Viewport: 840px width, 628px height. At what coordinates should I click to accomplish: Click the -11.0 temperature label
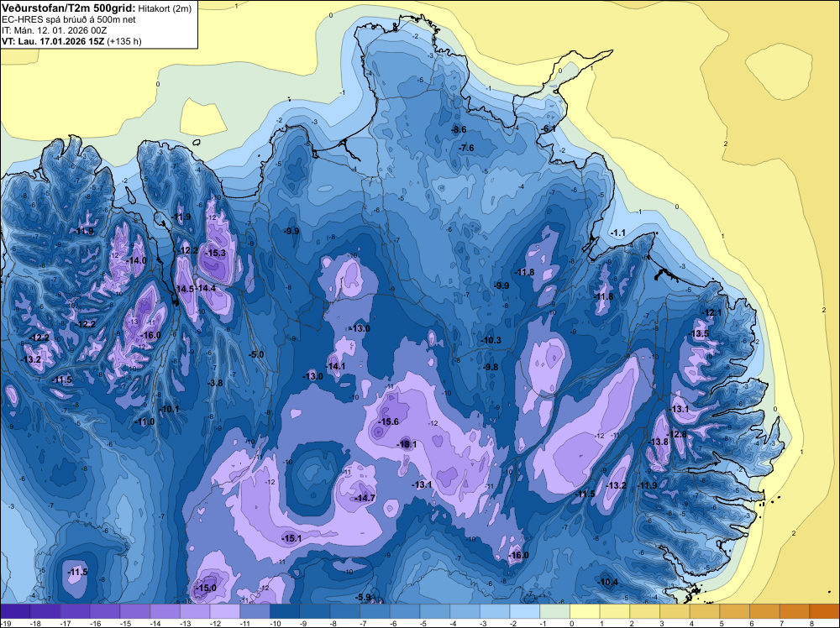(x=144, y=421)
